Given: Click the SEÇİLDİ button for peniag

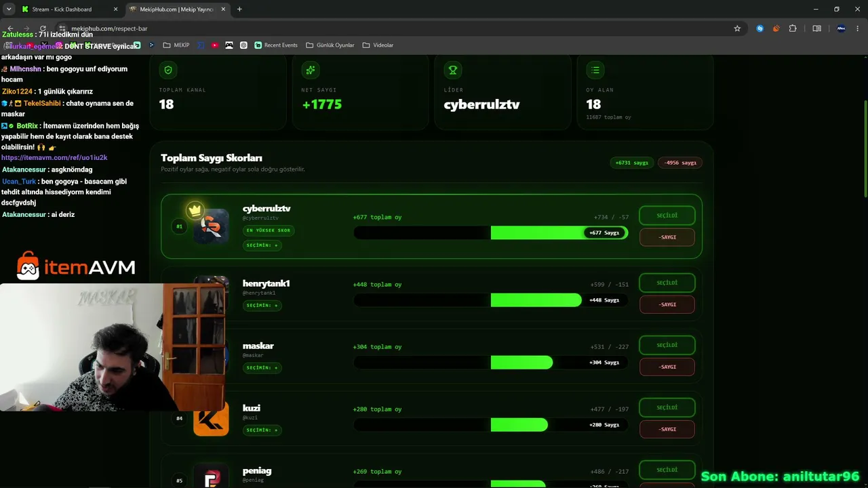Looking at the screenshot, I should [x=667, y=470].
